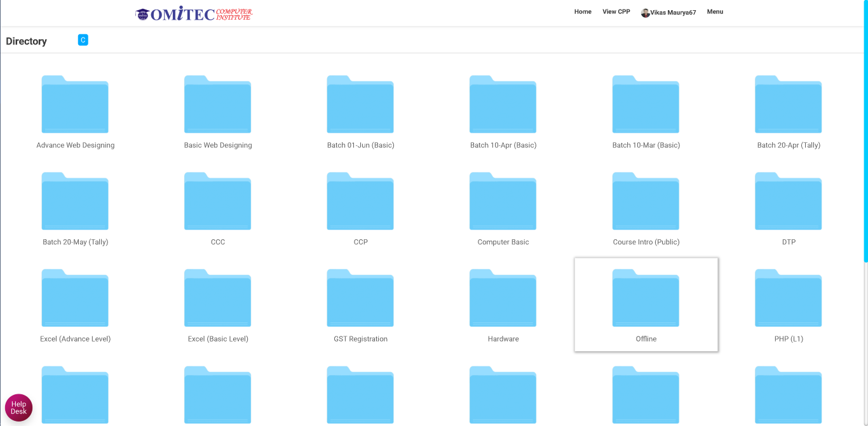The width and height of the screenshot is (868, 426).
Task: Open the Batch 01-Jun (Basic) folder
Action: (360, 105)
